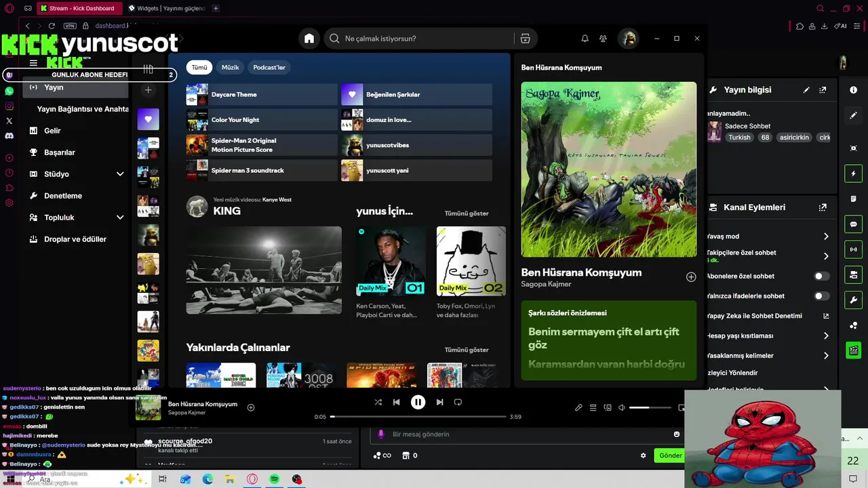Open the Spotify library icon
This screenshot has width=868, height=488.
(148, 68)
